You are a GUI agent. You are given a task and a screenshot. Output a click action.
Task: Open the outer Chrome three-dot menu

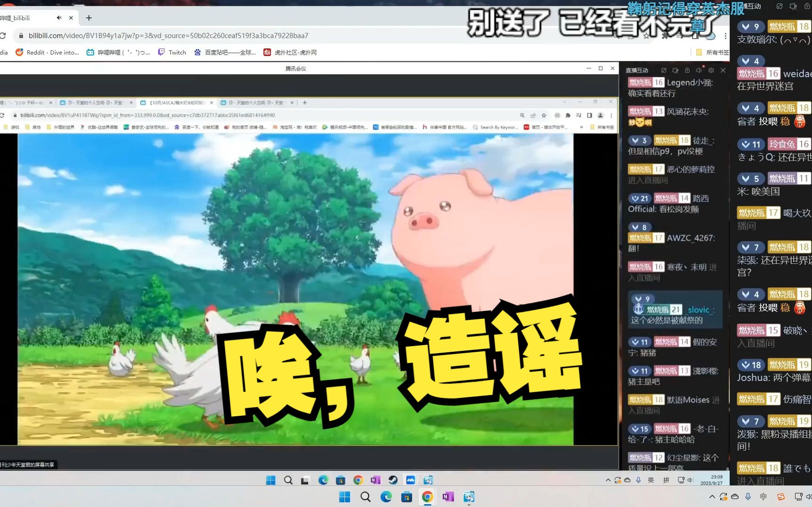725,36
